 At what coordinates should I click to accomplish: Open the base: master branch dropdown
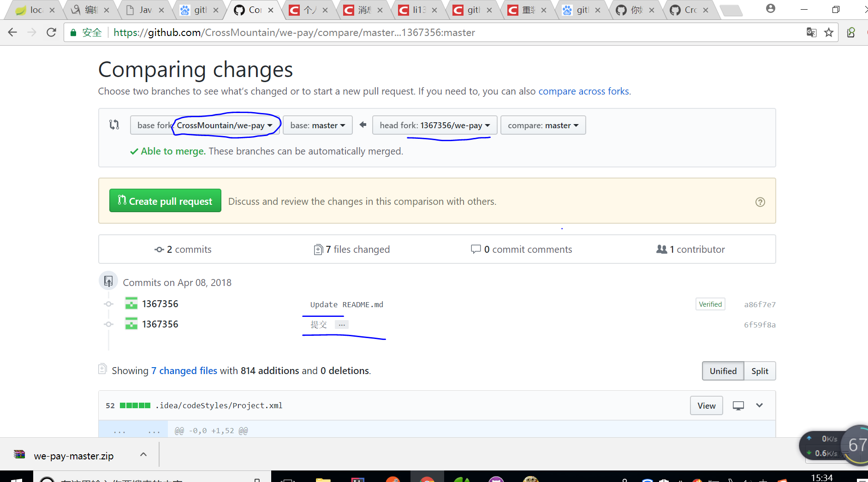click(x=317, y=125)
